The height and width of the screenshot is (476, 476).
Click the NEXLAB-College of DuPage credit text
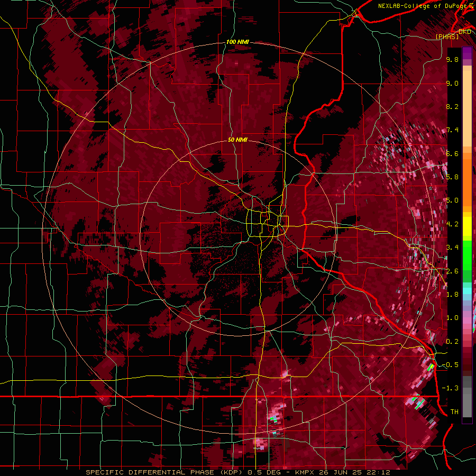(x=422, y=6)
